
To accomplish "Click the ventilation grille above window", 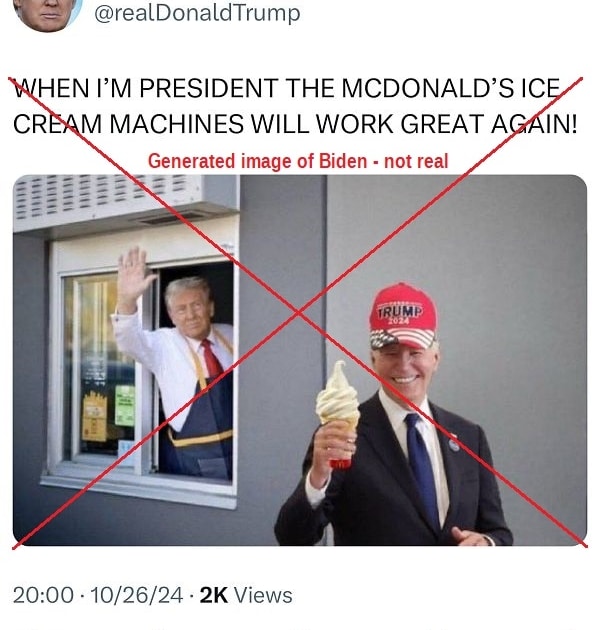I will click(107, 196).
